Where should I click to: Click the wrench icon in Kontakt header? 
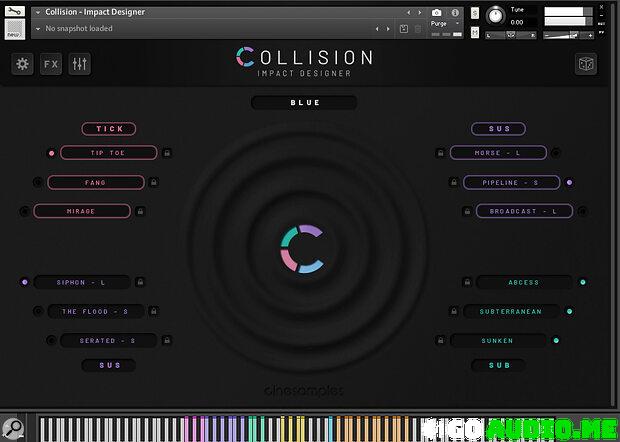(15, 11)
